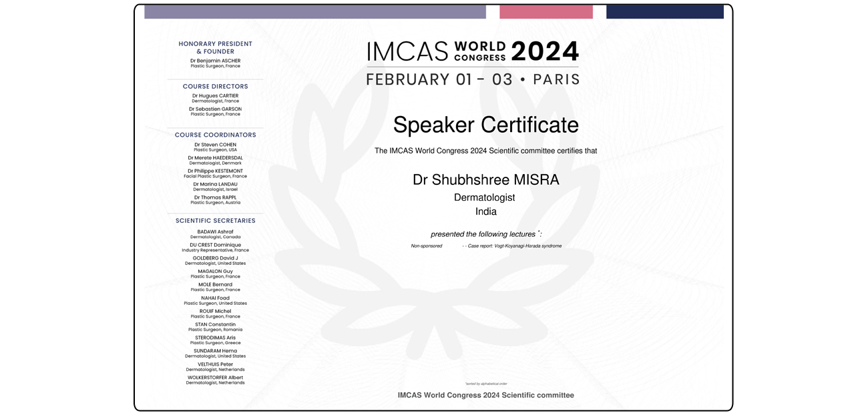Select the name "DU CREST Dominique"
This screenshot has width=868, height=415.
215,245
